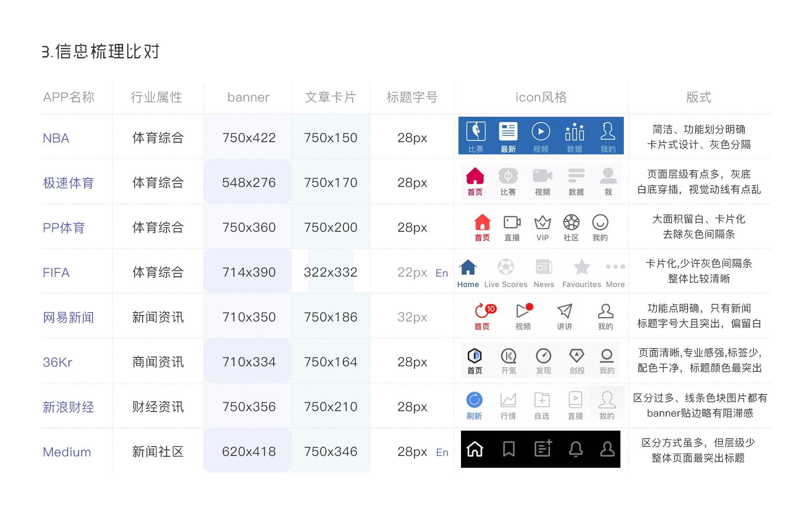
Task: Click the 新浪财经 blue 刷新 refresh icon
Action: pos(474,400)
